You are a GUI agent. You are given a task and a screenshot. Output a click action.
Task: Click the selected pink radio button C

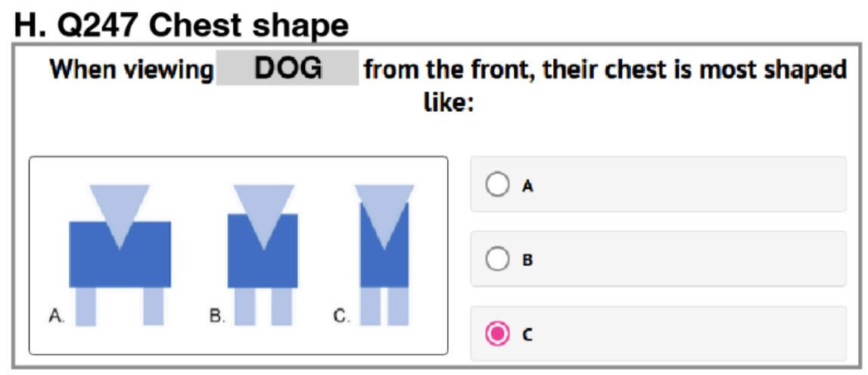pyautogui.click(x=496, y=333)
